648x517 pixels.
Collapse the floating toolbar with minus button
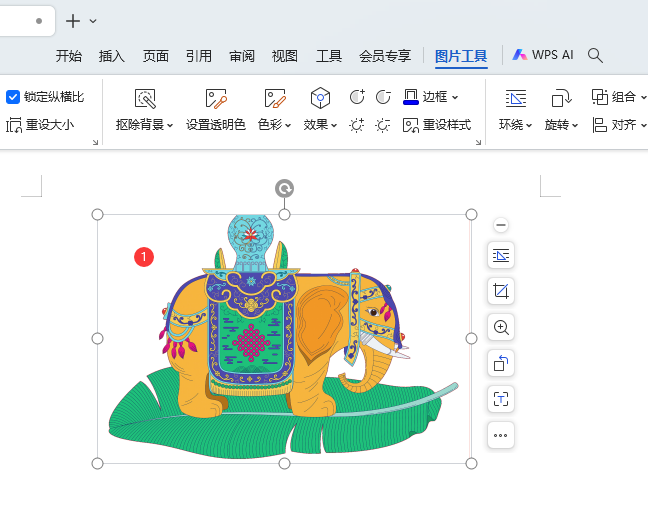coord(501,225)
